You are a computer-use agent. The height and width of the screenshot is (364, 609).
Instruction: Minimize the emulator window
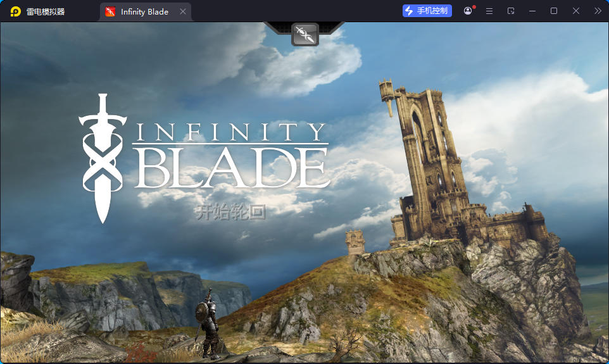pyautogui.click(x=532, y=11)
